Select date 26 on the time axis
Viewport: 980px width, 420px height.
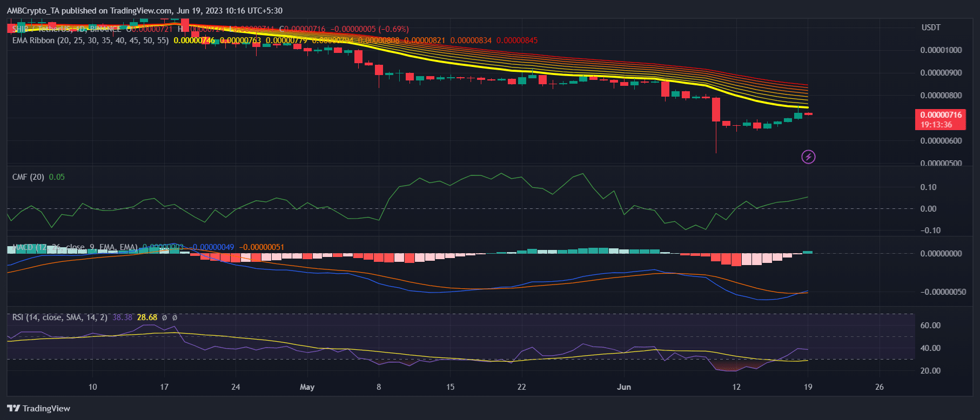[879, 387]
